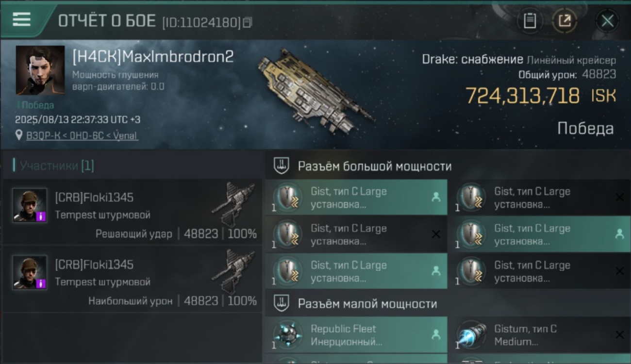Open Floki1345 top damage portrait
Screen dimensions: 631x364
tap(30, 272)
